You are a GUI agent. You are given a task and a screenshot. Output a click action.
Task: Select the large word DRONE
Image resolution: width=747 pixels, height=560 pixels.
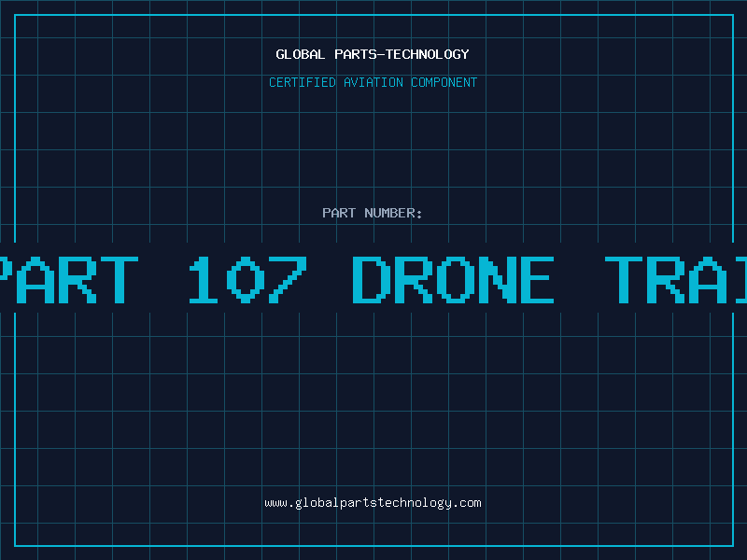point(453,279)
